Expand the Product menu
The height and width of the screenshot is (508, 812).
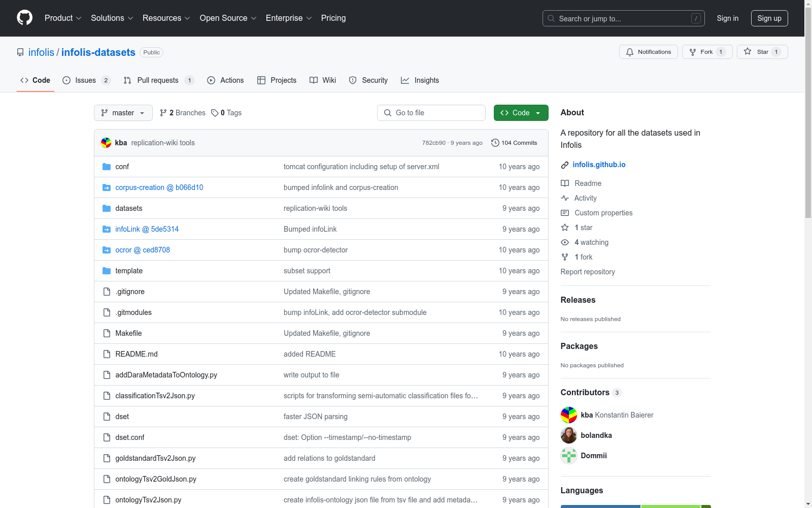pos(63,18)
